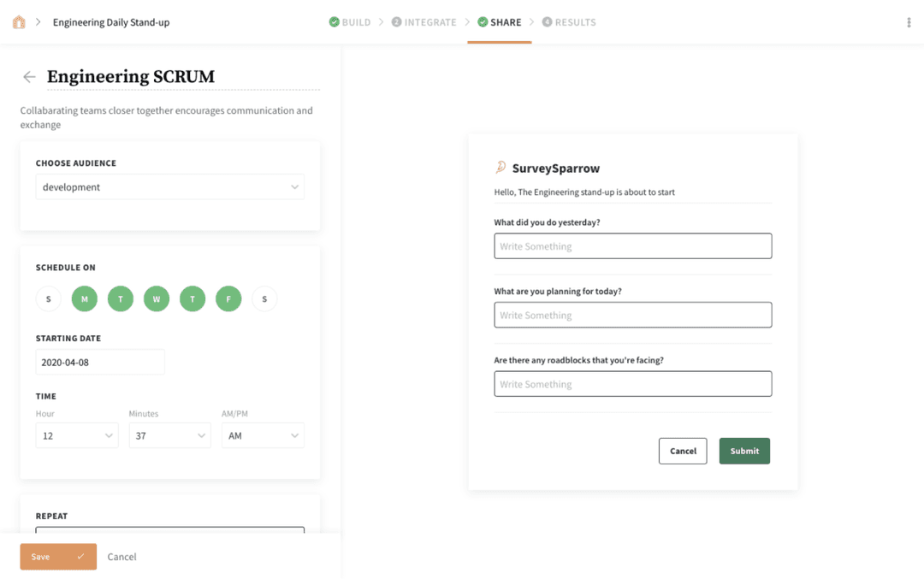The height and width of the screenshot is (579, 924).
Task: Click the orange Save button
Action: click(x=58, y=557)
